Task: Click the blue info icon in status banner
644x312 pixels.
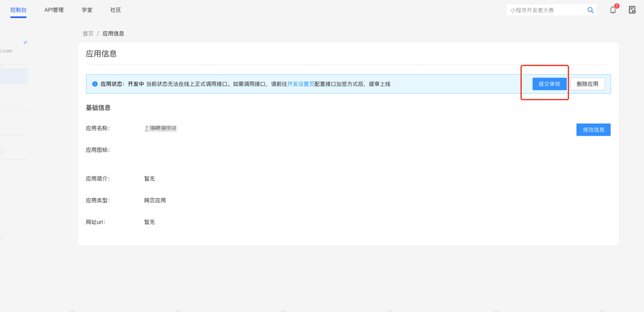Action: (x=95, y=84)
